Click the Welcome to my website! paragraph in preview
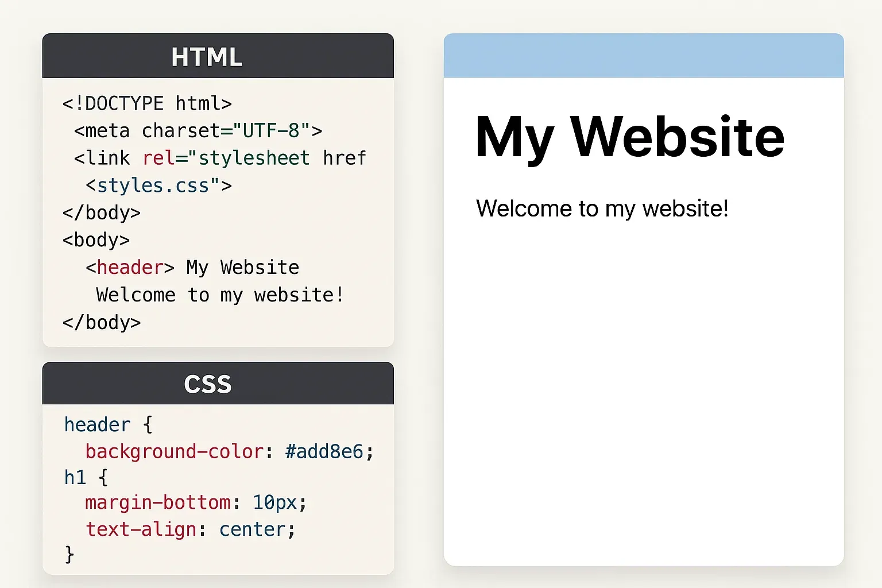 tap(602, 208)
